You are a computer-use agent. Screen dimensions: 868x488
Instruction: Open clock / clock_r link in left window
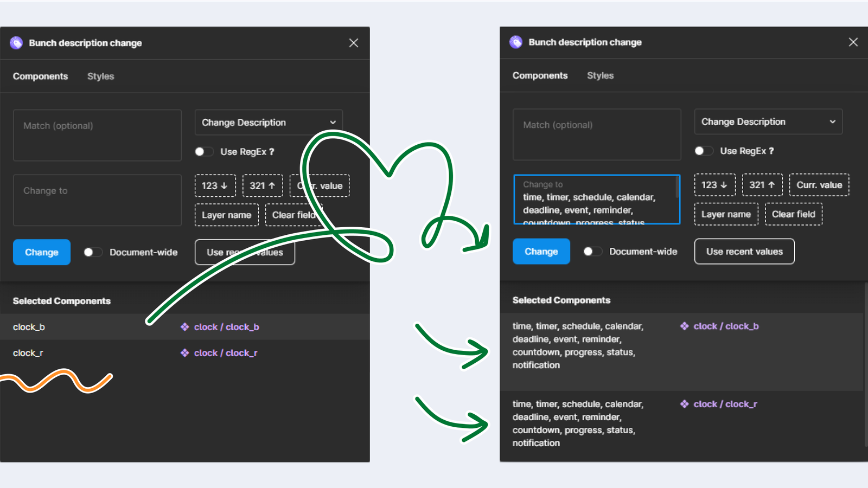pos(226,353)
